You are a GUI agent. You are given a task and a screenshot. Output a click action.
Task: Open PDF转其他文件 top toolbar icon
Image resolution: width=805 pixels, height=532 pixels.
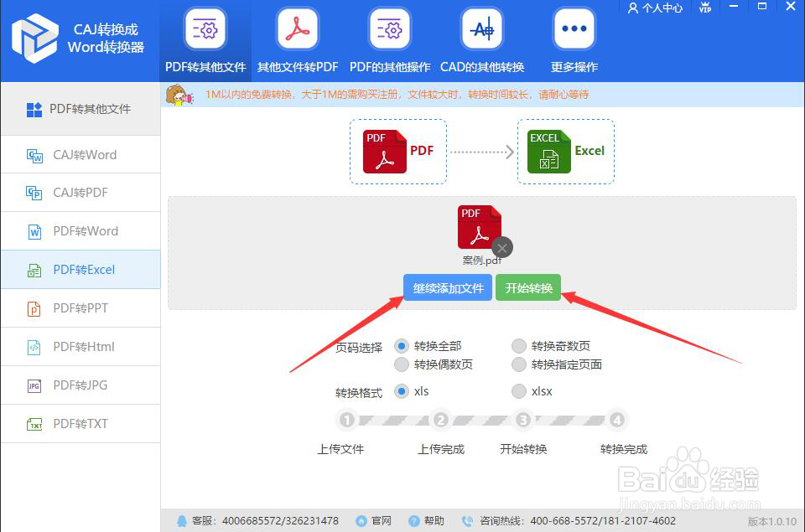tap(205, 28)
